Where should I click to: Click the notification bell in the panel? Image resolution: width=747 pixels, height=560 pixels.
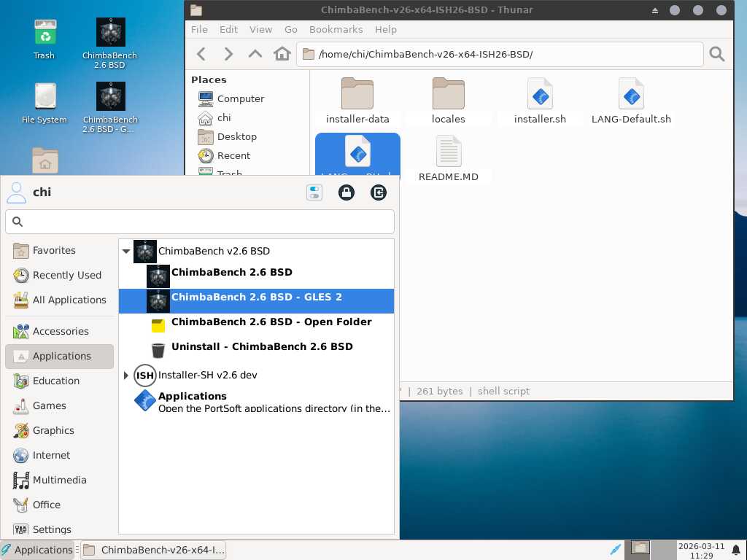[736, 550]
